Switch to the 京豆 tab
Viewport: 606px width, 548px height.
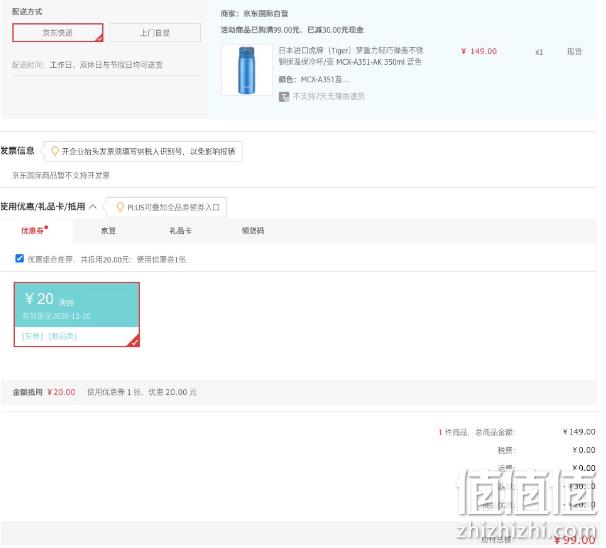click(108, 231)
